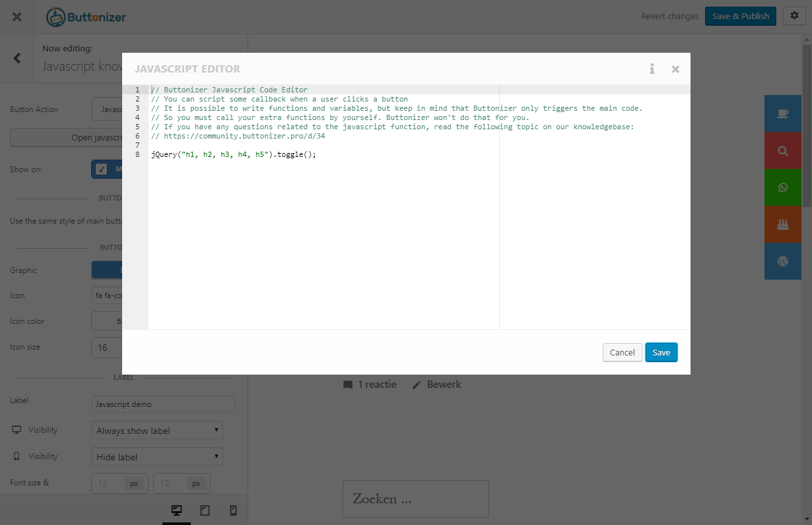Open desktop Visibility dropdown Always show label
Image resolution: width=812 pixels, height=525 pixels.
tap(157, 431)
